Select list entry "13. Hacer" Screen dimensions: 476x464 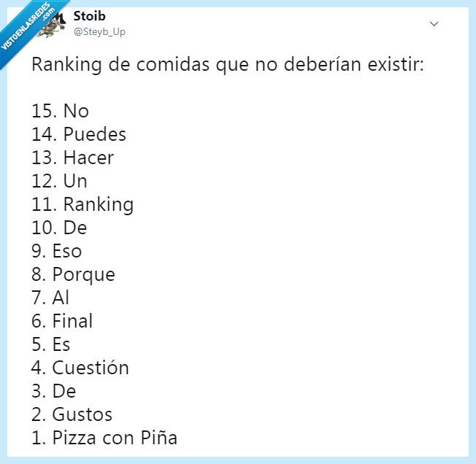73,158
